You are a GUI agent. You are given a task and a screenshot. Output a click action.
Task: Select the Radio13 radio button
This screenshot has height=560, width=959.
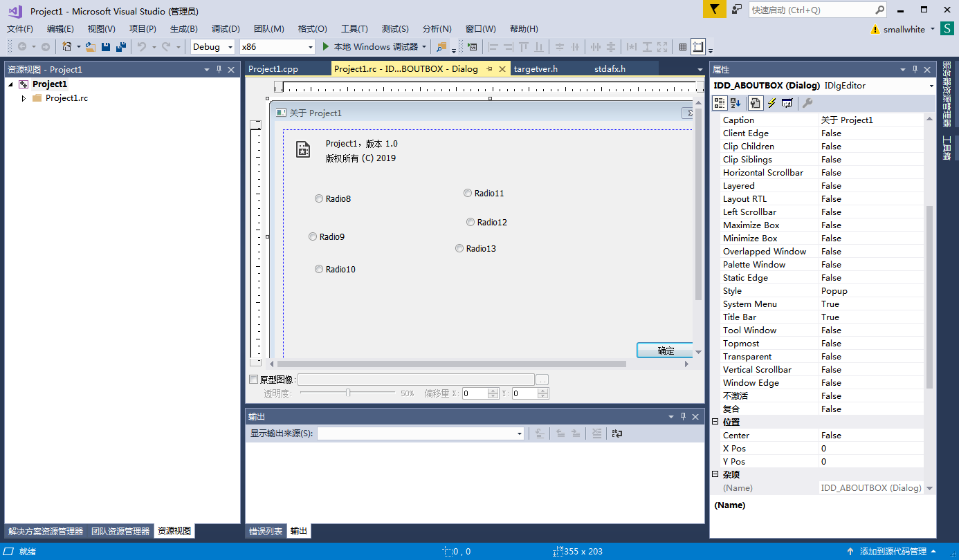click(x=459, y=248)
